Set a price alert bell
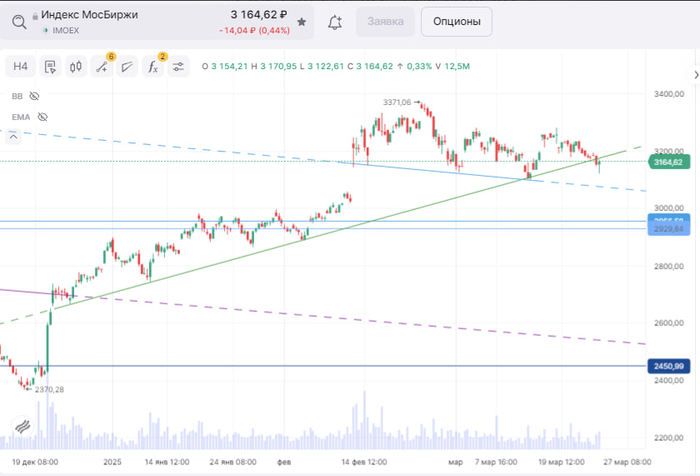 (x=335, y=21)
